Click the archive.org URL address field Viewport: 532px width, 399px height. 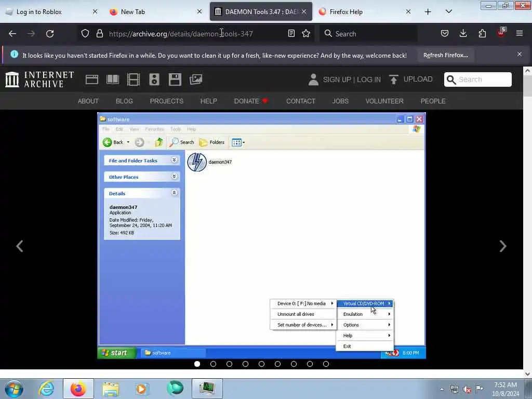(195, 34)
